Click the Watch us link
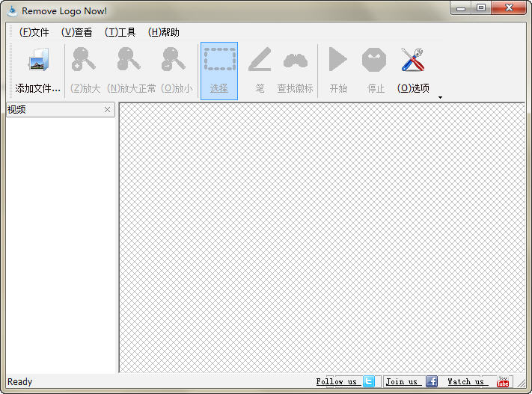This screenshot has width=532, height=394. pyautogui.click(x=466, y=382)
